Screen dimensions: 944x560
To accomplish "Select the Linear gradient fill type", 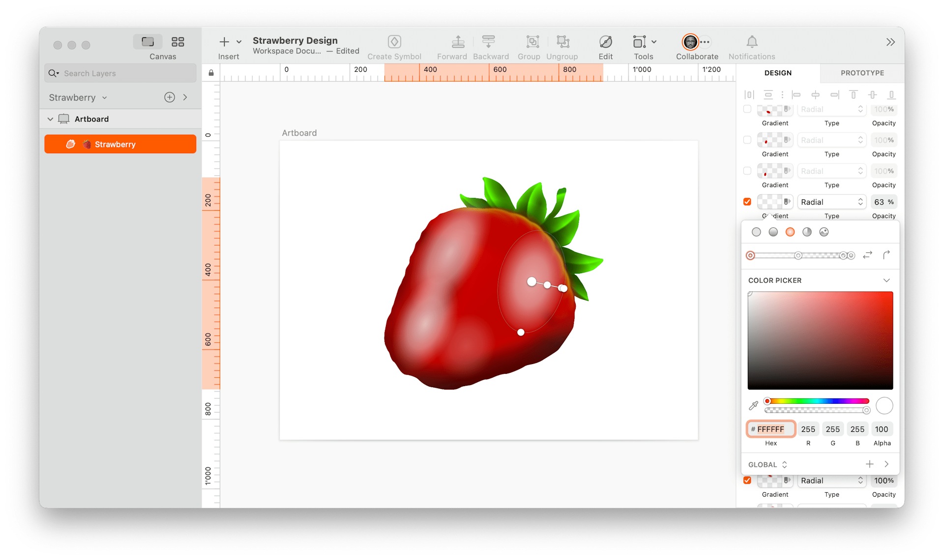I will click(773, 231).
